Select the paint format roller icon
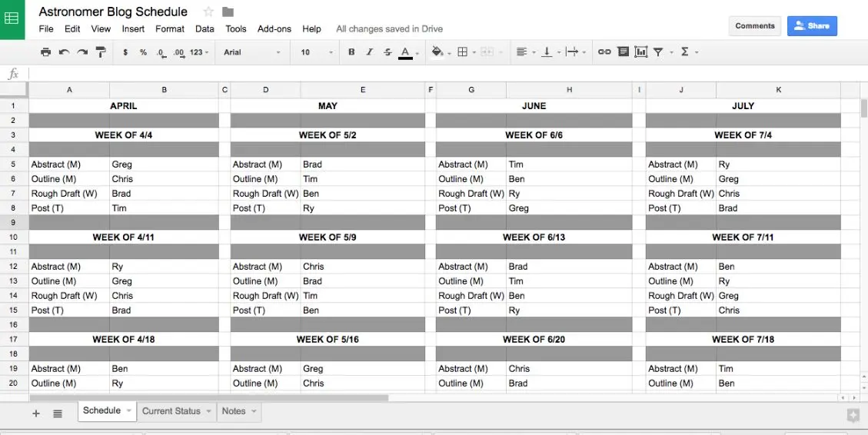Screen dimensions: 868x435 [x=101, y=52]
